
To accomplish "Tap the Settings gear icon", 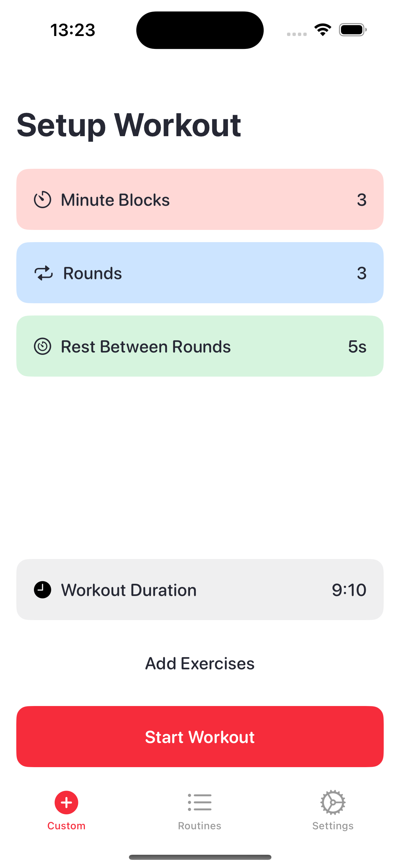I will click(x=333, y=803).
